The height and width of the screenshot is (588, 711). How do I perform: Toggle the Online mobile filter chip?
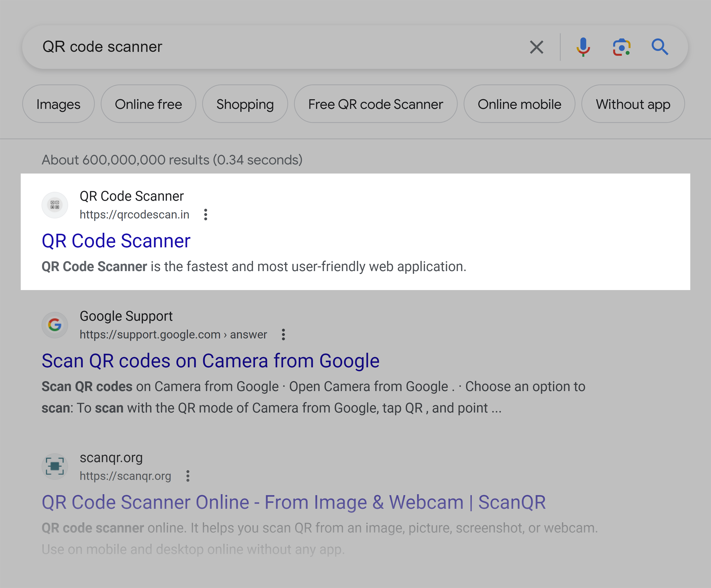pos(519,104)
